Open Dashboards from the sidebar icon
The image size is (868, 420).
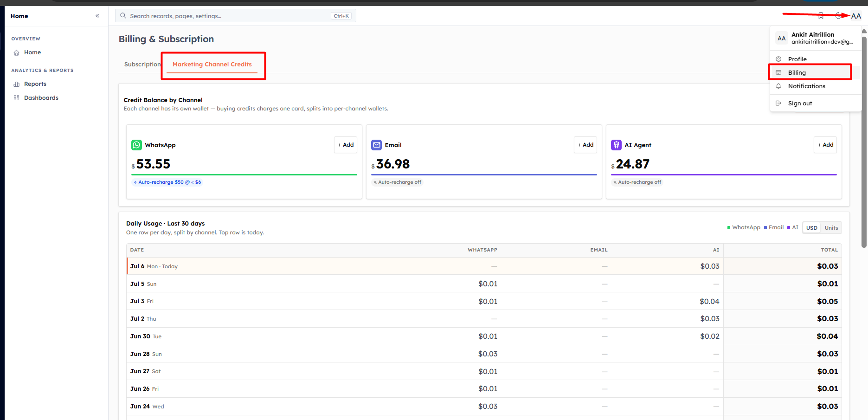(x=17, y=98)
